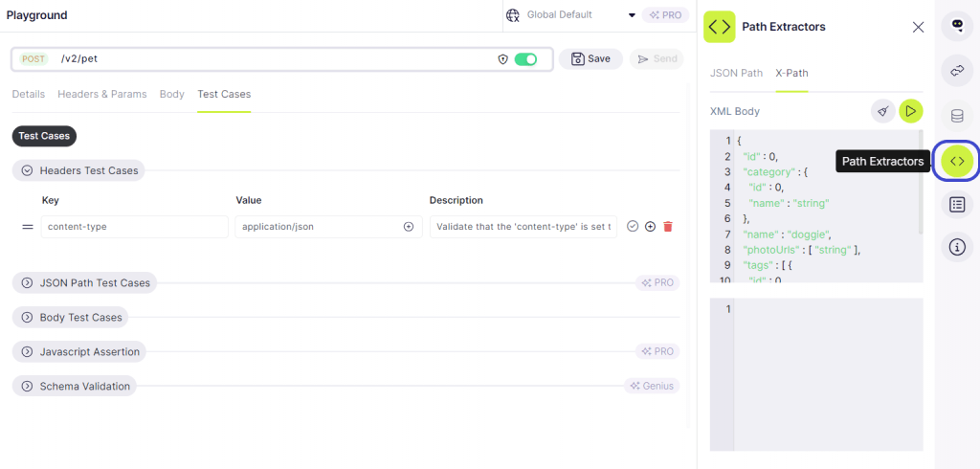Toggle the check circle on content-type row
This screenshot has height=469, width=980.
coord(633,227)
